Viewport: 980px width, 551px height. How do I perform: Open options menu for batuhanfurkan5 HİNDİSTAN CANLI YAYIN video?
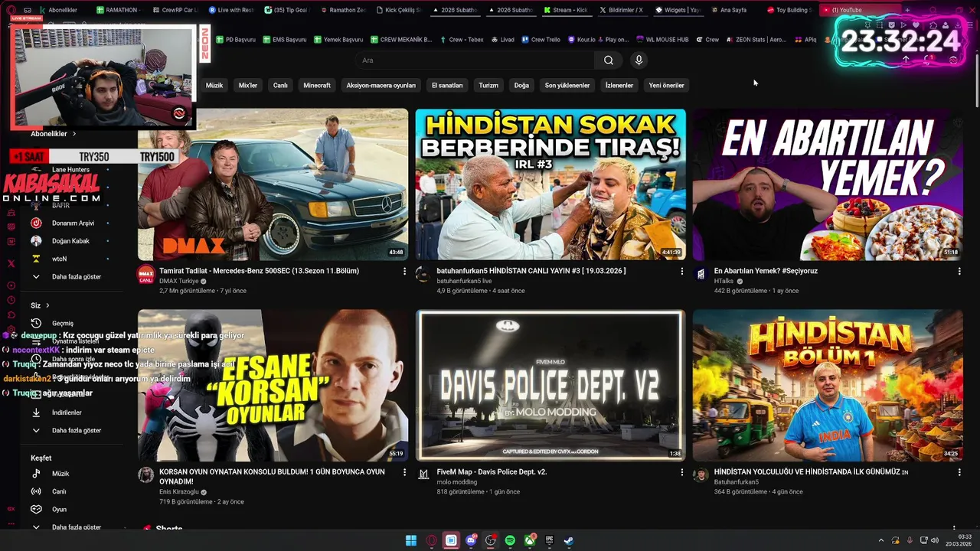click(x=681, y=271)
